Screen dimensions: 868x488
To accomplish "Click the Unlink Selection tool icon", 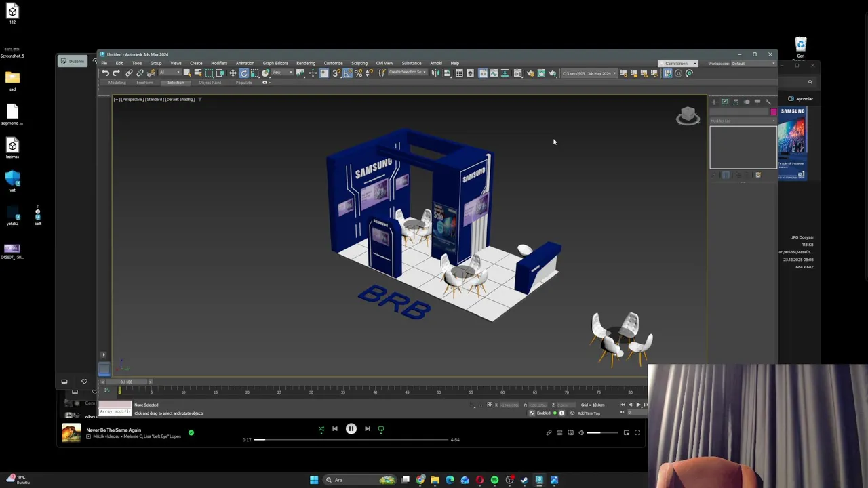I will pos(140,73).
